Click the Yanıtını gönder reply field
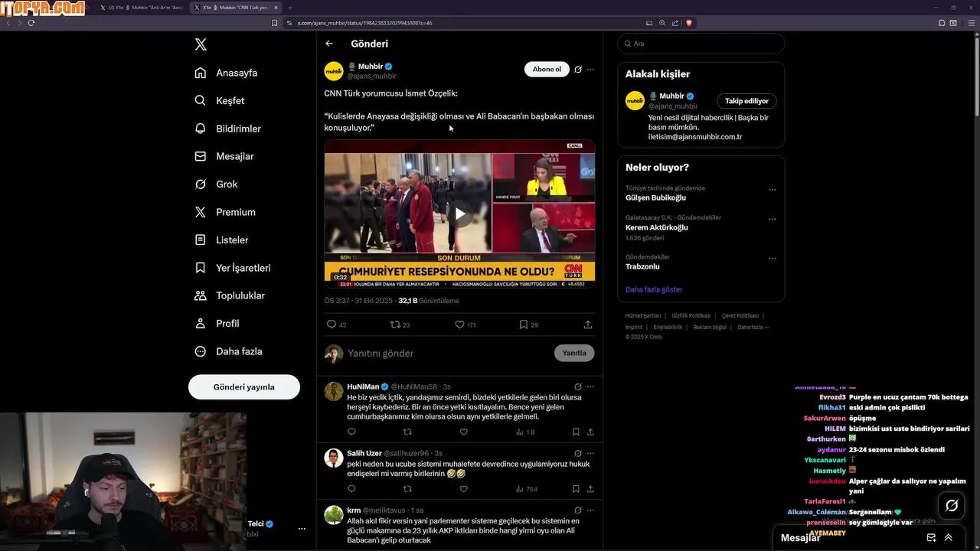The image size is (980, 551). pos(448,354)
